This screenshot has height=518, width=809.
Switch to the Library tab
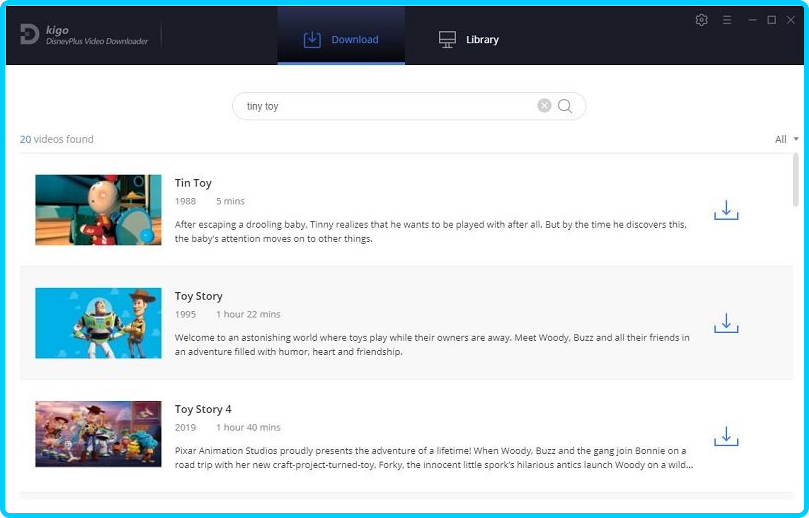tap(469, 40)
